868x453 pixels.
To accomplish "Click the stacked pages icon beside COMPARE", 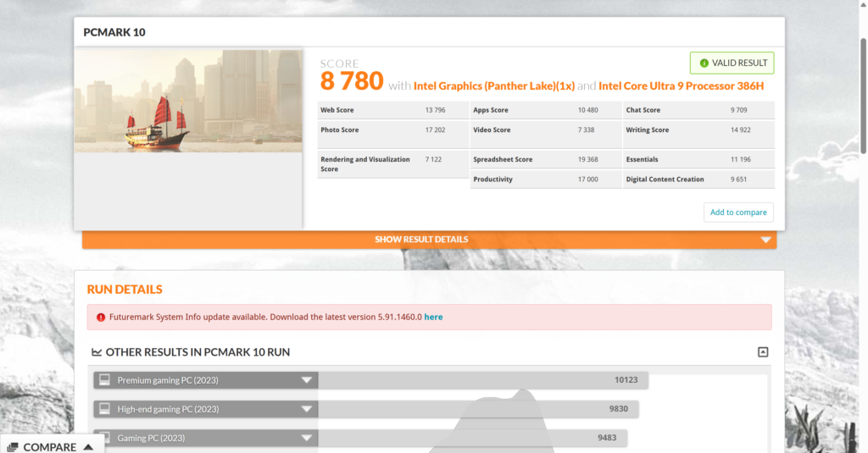I will tap(13, 447).
